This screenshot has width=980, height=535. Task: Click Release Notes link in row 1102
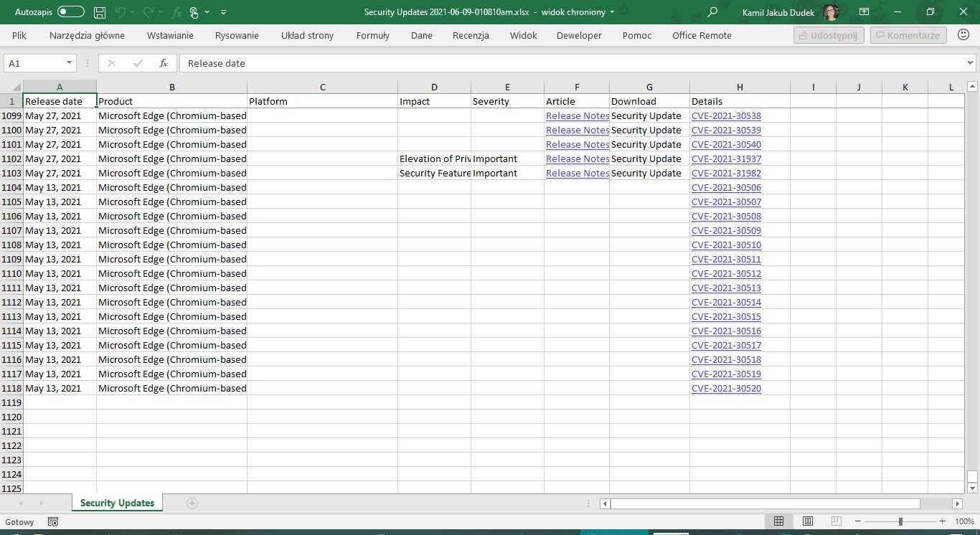(577, 158)
